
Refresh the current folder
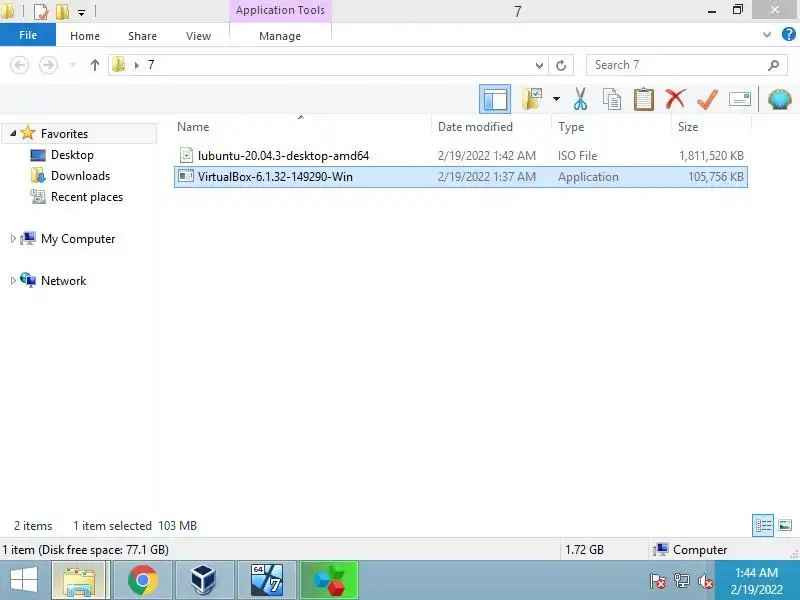561,65
